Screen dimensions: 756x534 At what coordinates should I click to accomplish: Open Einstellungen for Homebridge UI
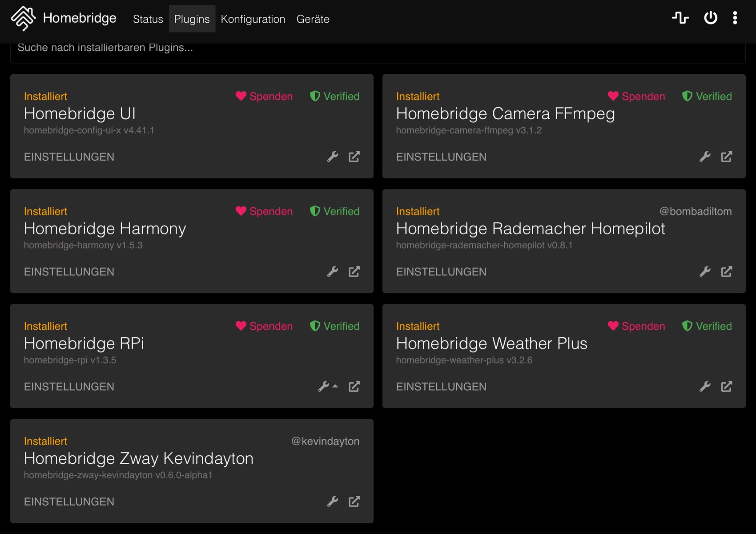coord(69,157)
